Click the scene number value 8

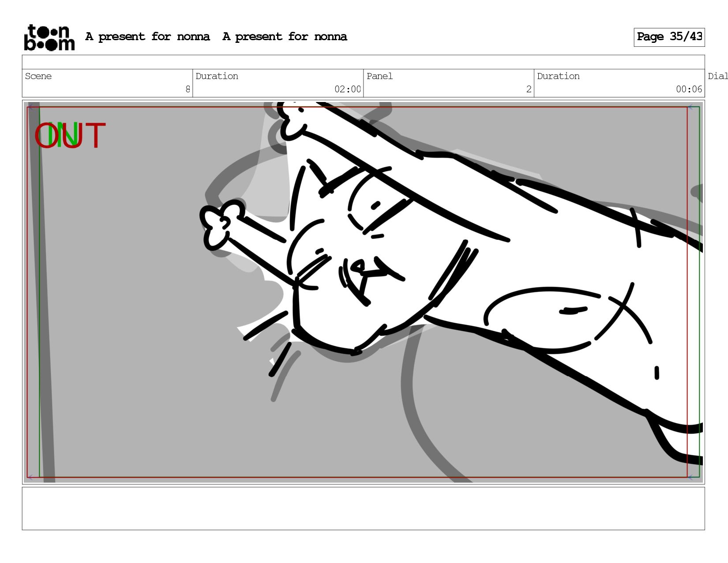[188, 89]
